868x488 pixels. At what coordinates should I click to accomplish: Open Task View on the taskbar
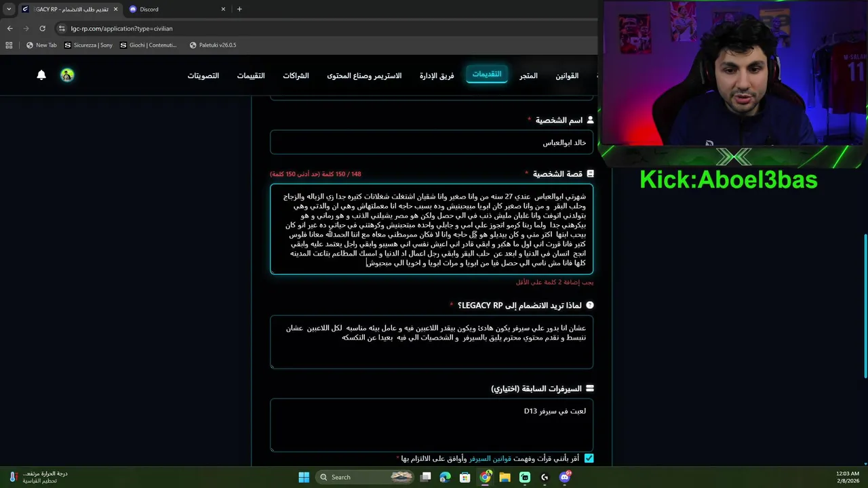(426, 477)
